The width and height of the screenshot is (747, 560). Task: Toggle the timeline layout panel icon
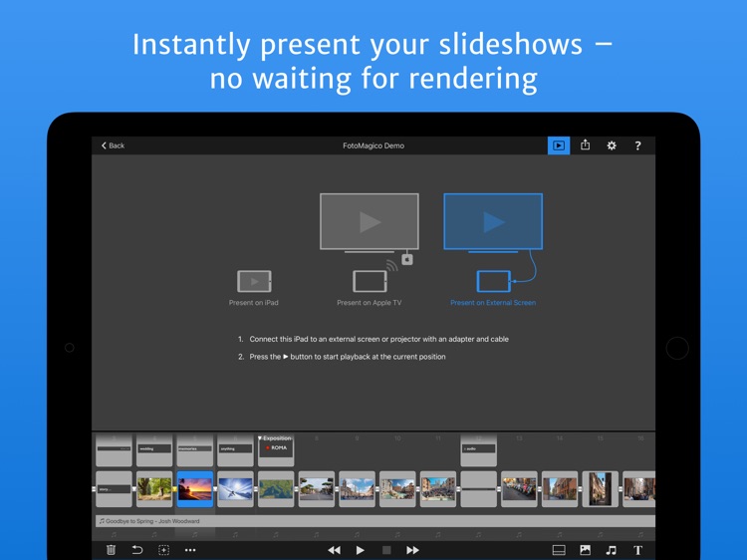pyautogui.click(x=559, y=550)
